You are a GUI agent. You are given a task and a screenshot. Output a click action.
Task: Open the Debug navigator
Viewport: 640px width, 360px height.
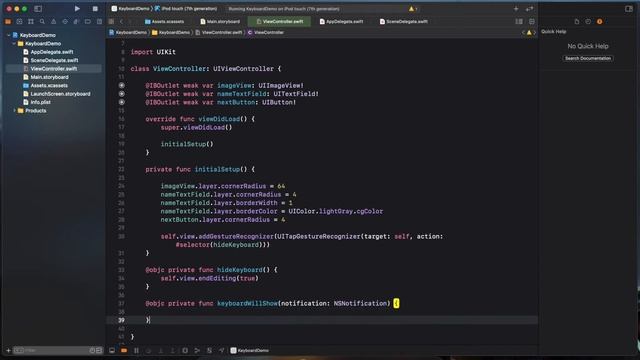[x=76, y=21]
